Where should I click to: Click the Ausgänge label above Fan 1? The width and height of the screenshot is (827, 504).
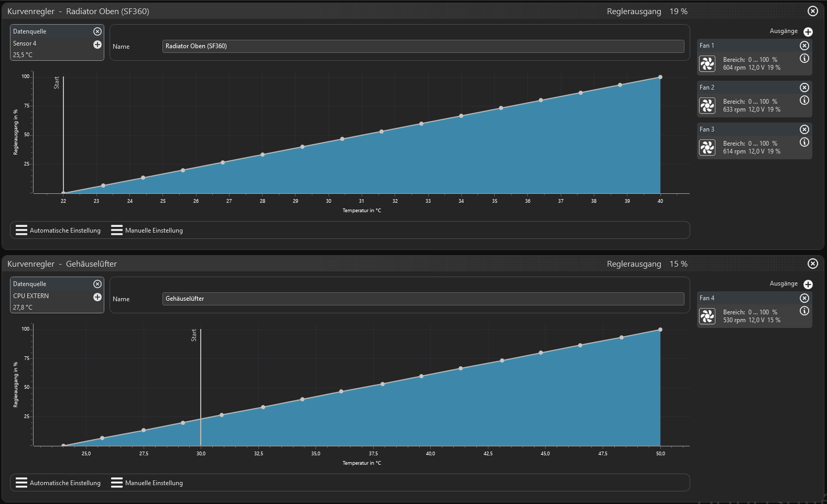click(x=784, y=31)
